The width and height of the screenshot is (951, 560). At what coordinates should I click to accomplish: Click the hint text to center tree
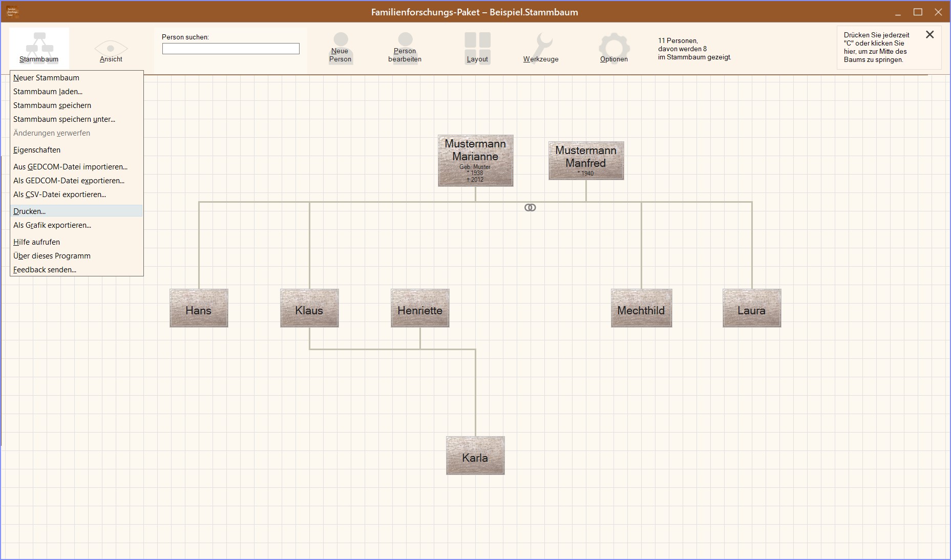(x=876, y=48)
